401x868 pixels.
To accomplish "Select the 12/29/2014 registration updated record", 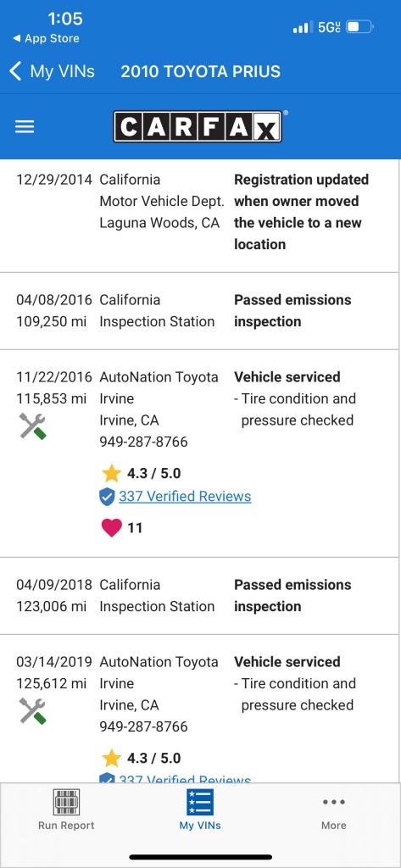I will pyautogui.click(x=199, y=216).
